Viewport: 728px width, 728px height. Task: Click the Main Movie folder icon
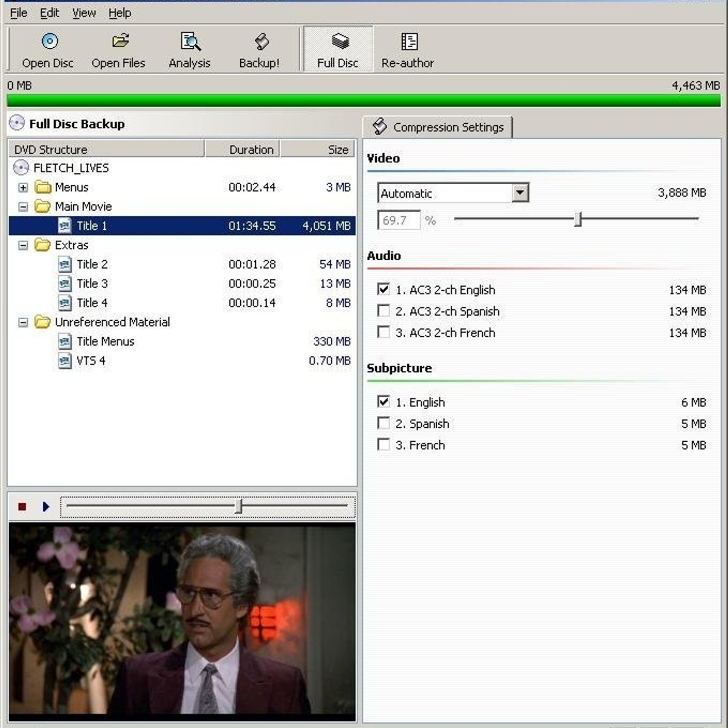click(x=43, y=207)
